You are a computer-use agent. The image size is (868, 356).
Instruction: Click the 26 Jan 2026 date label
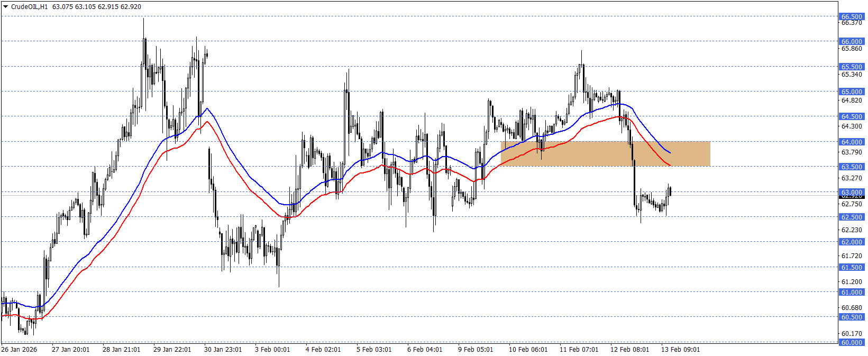tap(19, 350)
